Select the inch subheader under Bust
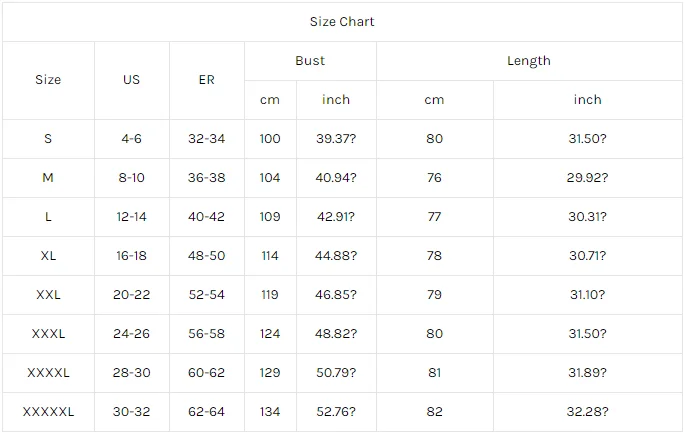Image resolution: width=685 pixels, height=441 pixels. [x=336, y=100]
